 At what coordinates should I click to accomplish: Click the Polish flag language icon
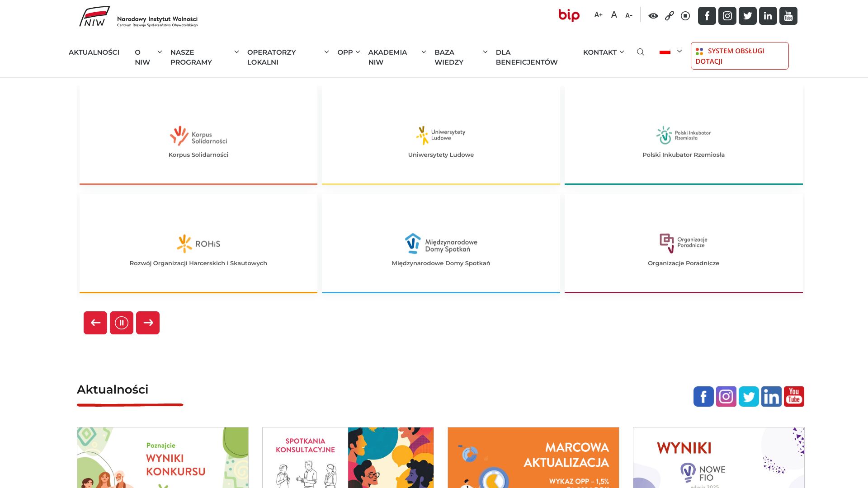click(665, 52)
